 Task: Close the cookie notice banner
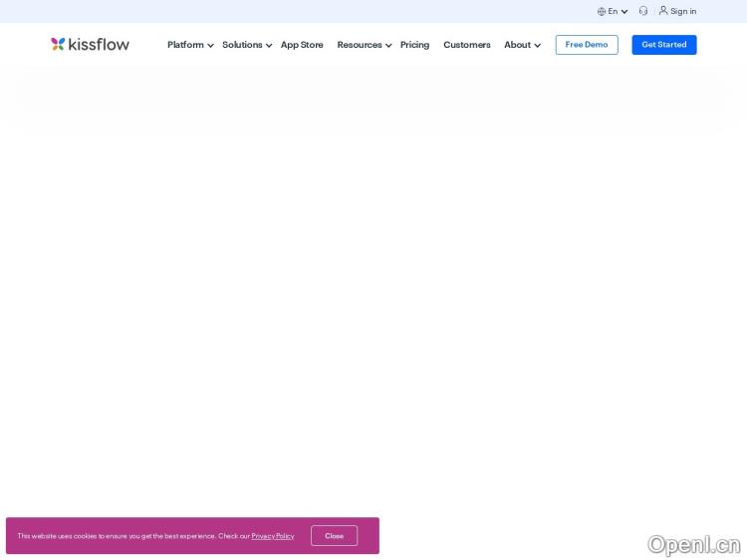click(x=334, y=536)
